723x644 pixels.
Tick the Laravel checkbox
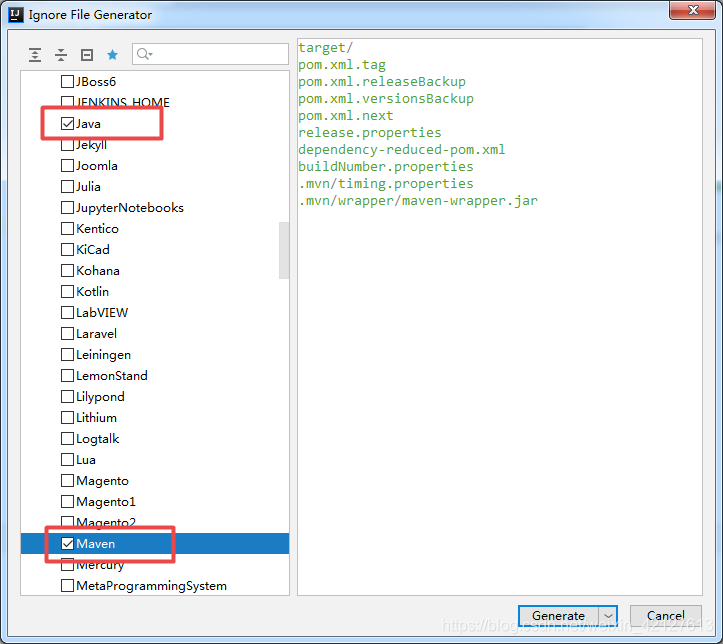coord(67,333)
